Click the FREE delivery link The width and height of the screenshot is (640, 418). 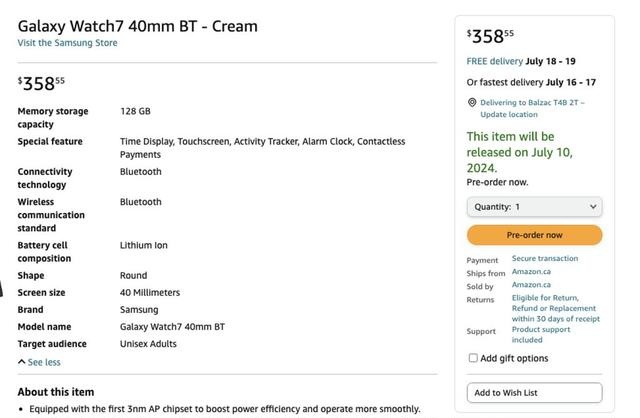[x=494, y=61]
